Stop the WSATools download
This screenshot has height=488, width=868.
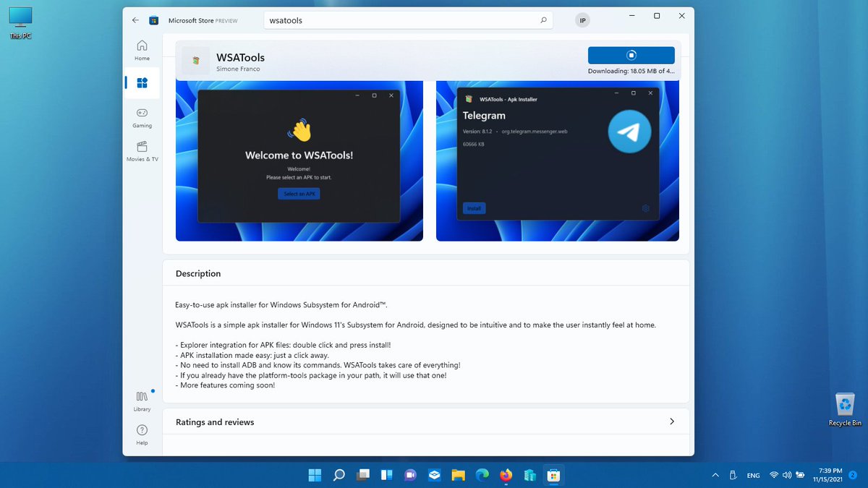click(631, 55)
